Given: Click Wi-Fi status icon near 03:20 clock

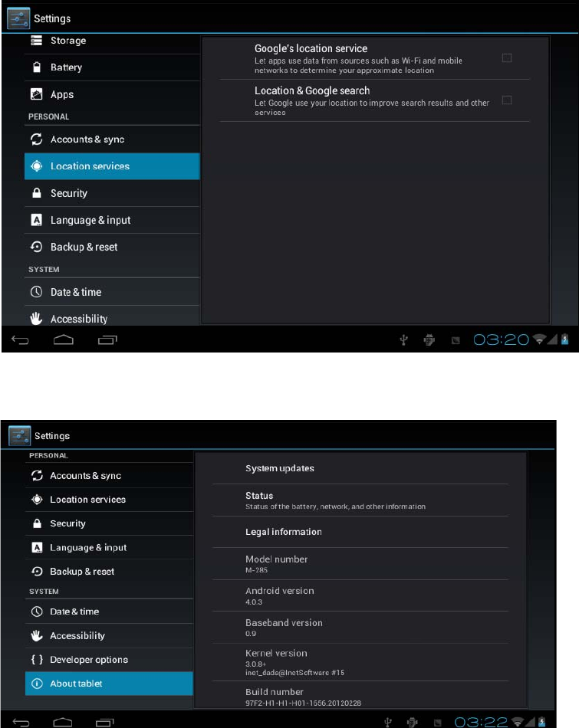Looking at the screenshot, I should pyautogui.click(x=539, y=339).
